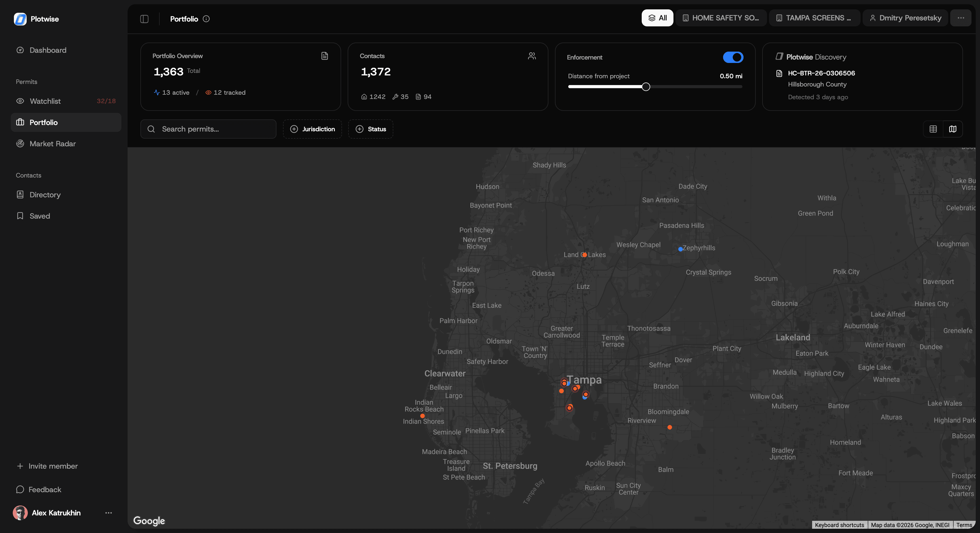Open the Status filter
Screen dimensions: 980x533
click(x=370, y=129)
